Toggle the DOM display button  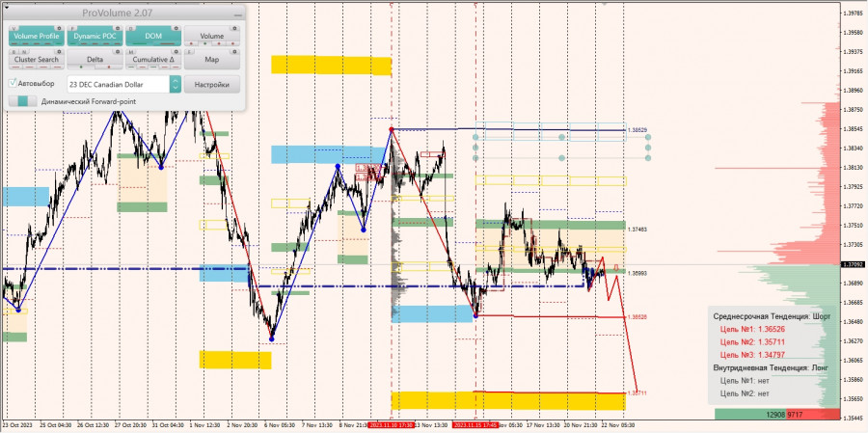153,37
